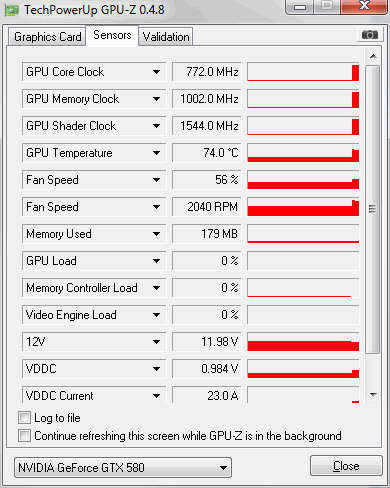The height and width of the screenshot is (488, 390).
Task: Click the Close button
Action: (x=346, y=466)
